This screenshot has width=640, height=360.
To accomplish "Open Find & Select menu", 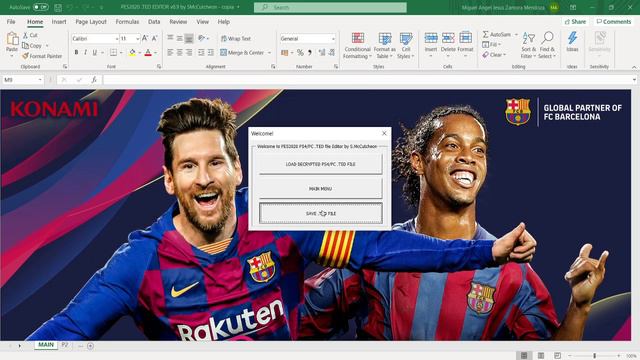I will tap(547, 45).
